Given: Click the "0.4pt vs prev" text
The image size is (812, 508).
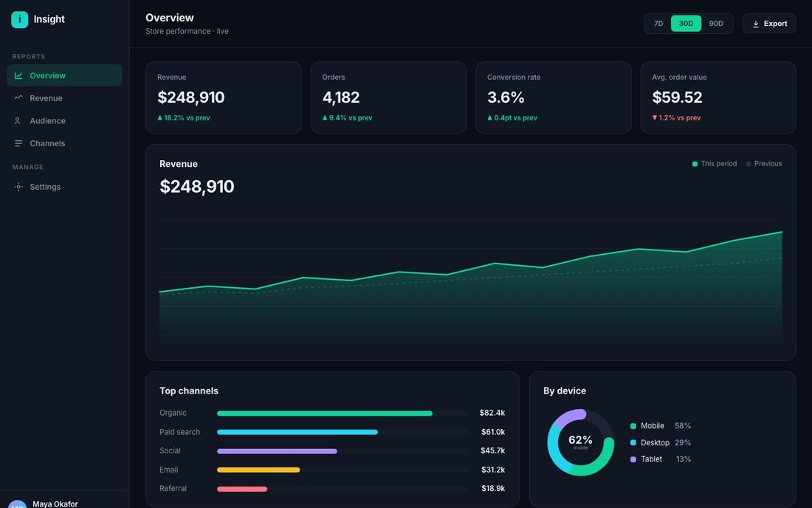Looking at the screenshot, I should tap(515, 118).
